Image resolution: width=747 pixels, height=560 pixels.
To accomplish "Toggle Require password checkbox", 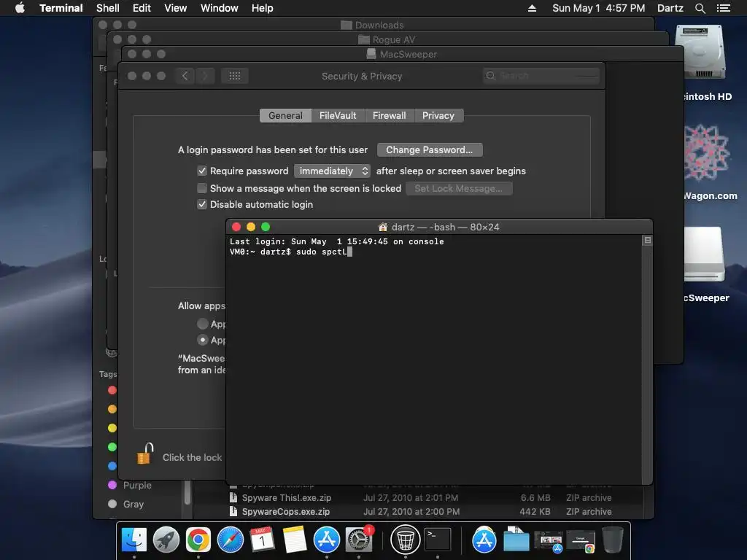I will (x=202, y=171).
